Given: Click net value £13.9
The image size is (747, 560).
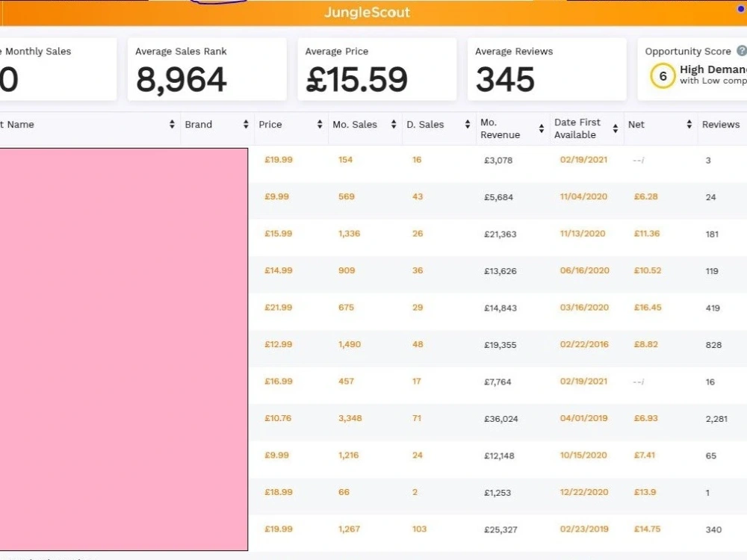Looking at the screenshot, I should point(645,492).
